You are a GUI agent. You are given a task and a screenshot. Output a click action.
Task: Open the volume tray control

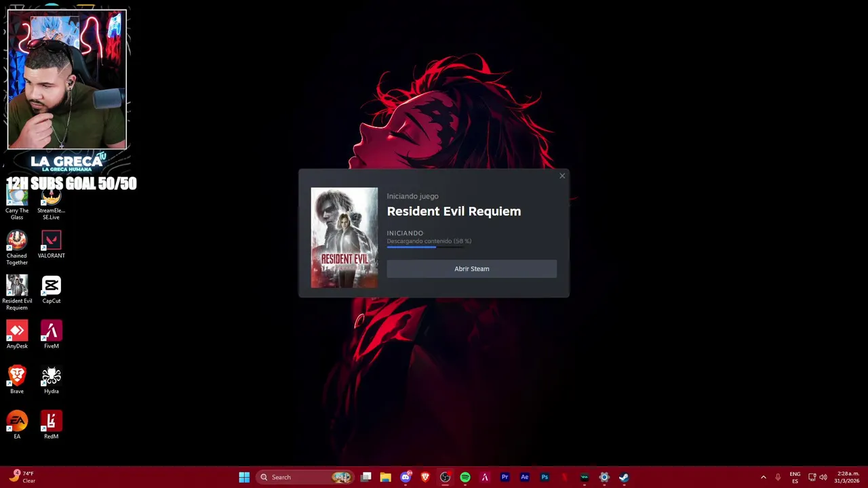click(x=823, y=477)
